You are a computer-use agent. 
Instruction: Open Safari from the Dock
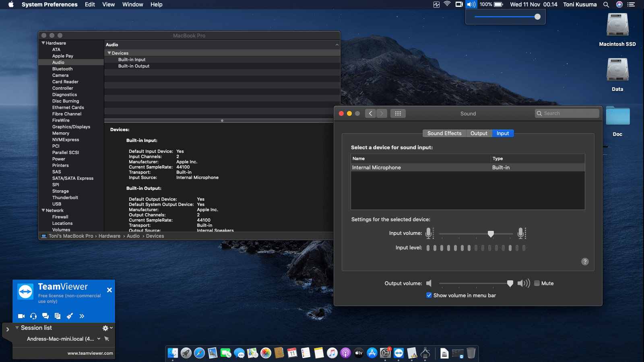(x=199, y=353)
